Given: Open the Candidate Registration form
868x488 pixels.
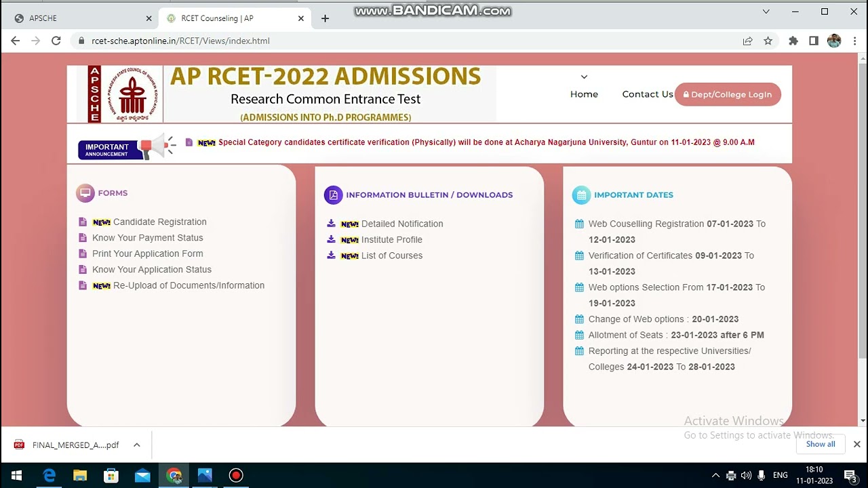Looking at the screenshot, I should (x=160, y=222).
